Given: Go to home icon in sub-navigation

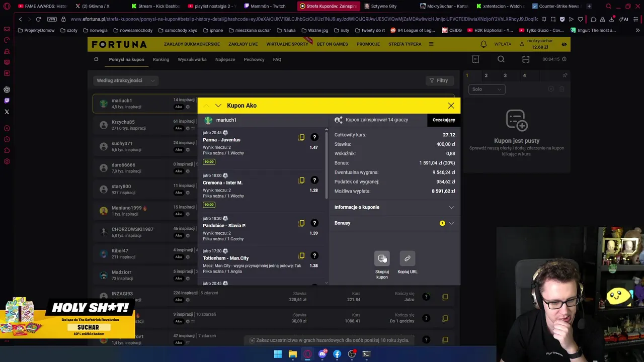Looking at the screenshot, I should click(96, 59).
